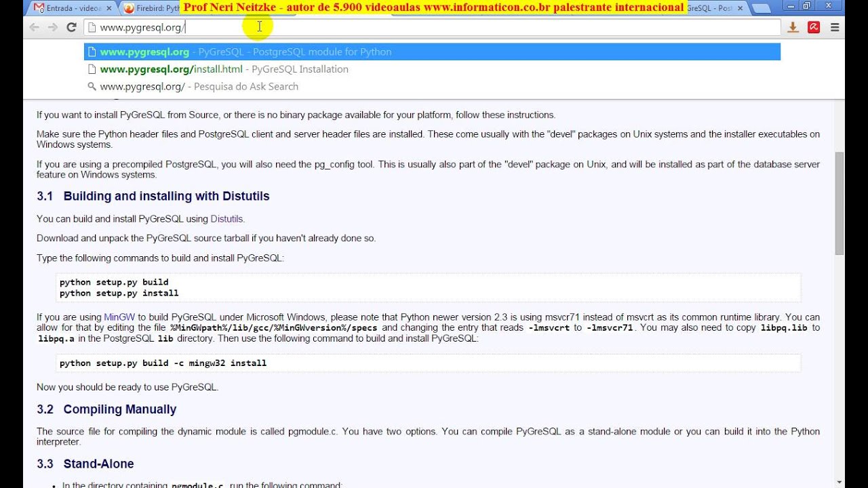Click the page's vertical scrollbar thumb
The image size is (868, 488).
pyautogui.click(x=840, y=203)
